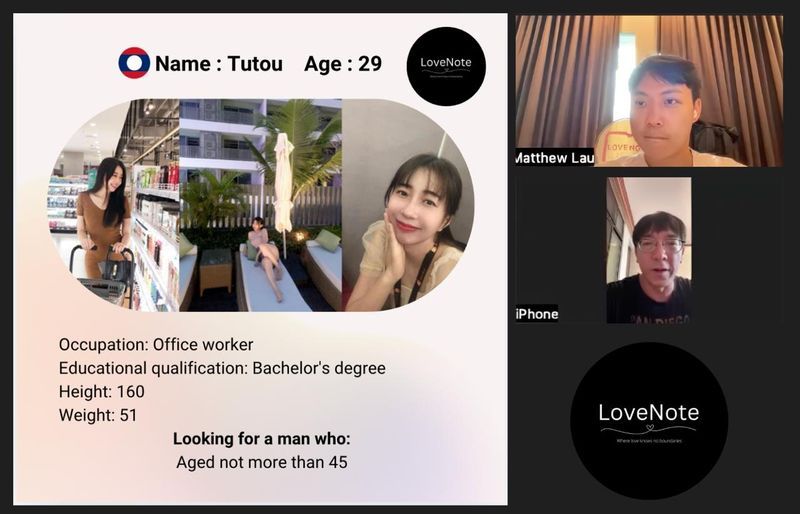Click the large LoveNote logo tile
Screen dimensions: 800x514
(648, 419)
